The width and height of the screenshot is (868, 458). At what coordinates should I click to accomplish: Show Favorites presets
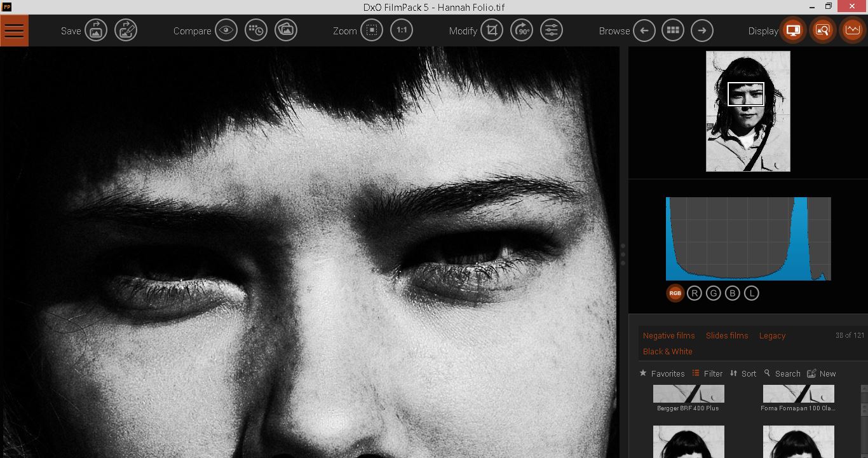(x=661, y=373)
